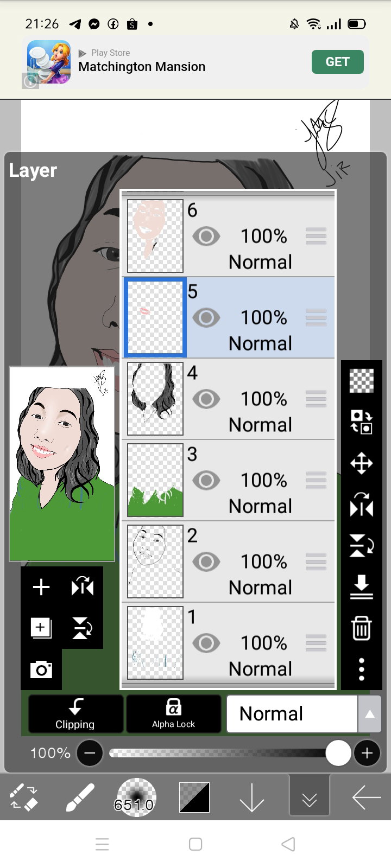Open the three-dot layer options menu

pos(362,669)
